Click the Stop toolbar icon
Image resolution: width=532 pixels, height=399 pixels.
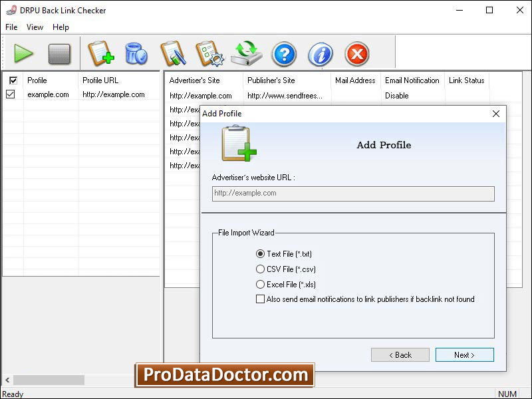tap(59, 54)
